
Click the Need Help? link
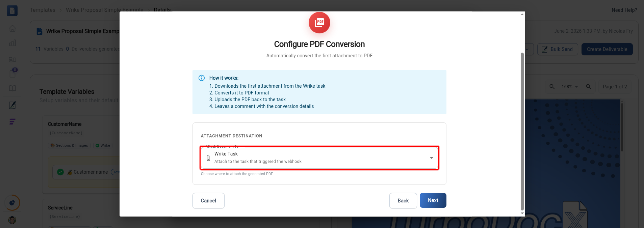pyautogui.click(x=624, y=10)
